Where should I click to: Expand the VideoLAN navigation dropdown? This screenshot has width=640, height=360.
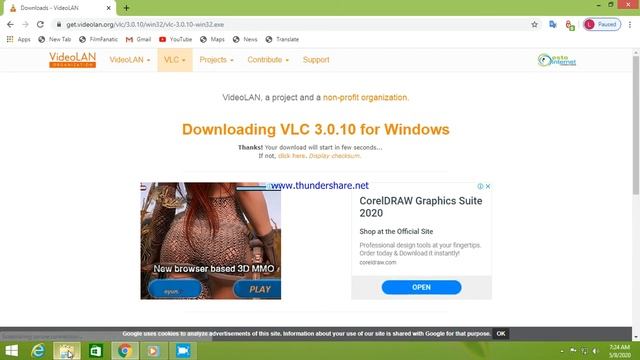pos(130,60)
